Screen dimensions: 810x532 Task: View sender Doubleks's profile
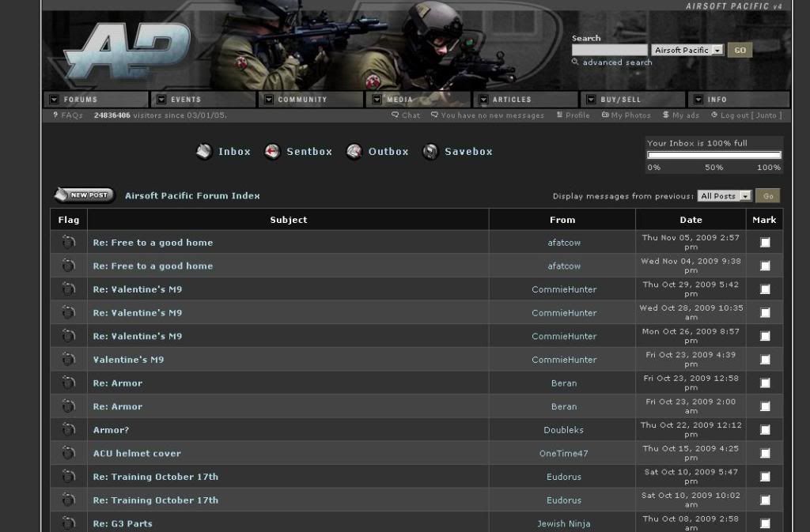click(563, 430)
